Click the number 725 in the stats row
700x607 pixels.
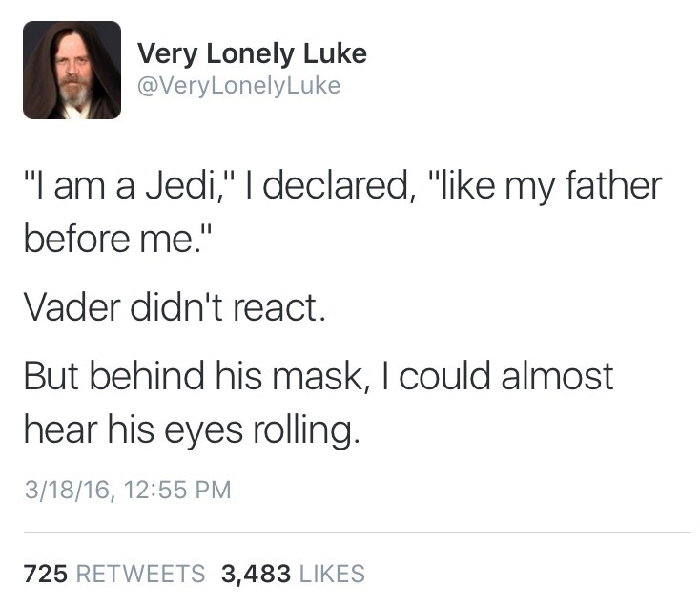(x=43, y=574)
